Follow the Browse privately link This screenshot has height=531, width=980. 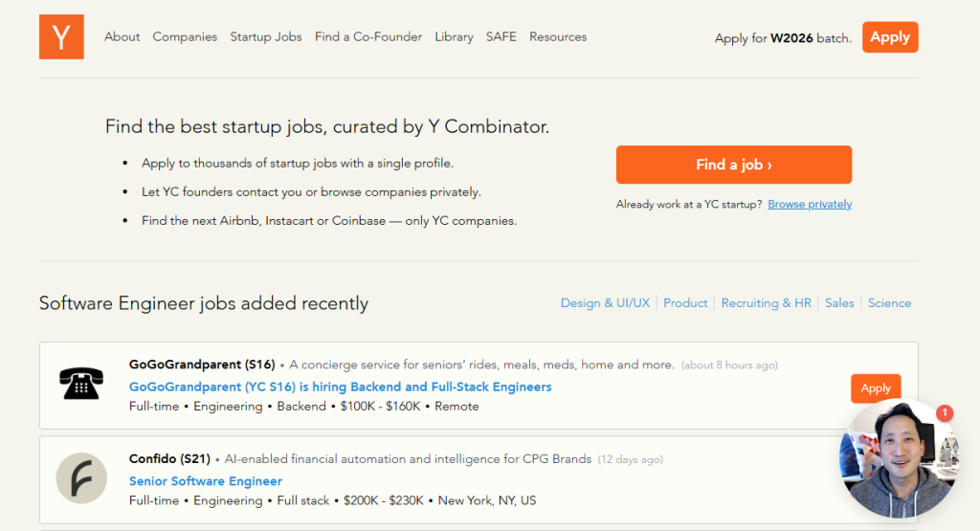coord(810,205)
